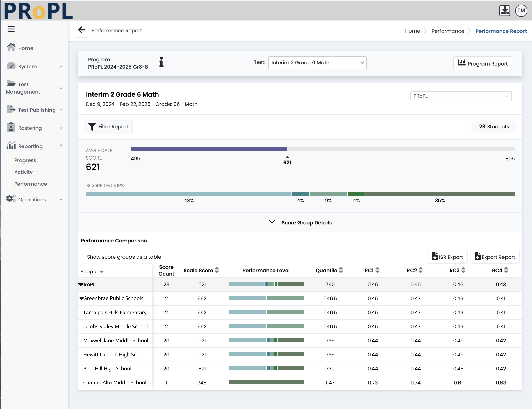
Task: Open the TM user profile avatar
Action: tap(521, 11)
